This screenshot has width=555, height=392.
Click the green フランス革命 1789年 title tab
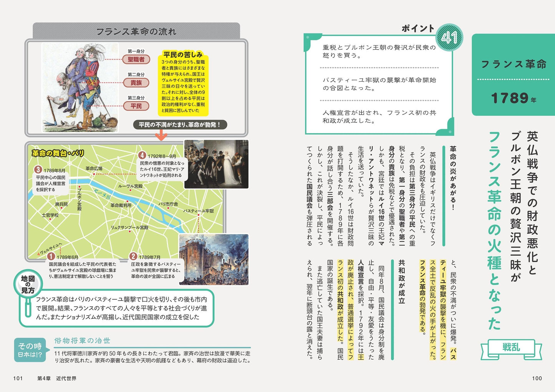513,75
